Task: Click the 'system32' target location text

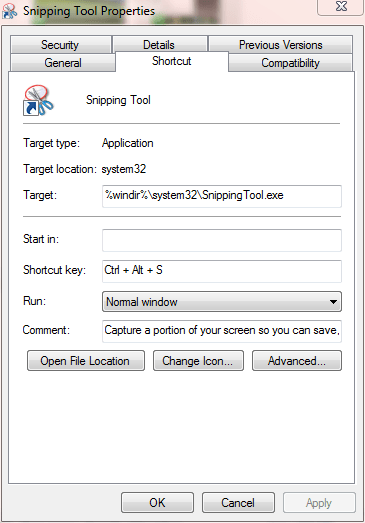Action: pos(124,169)
